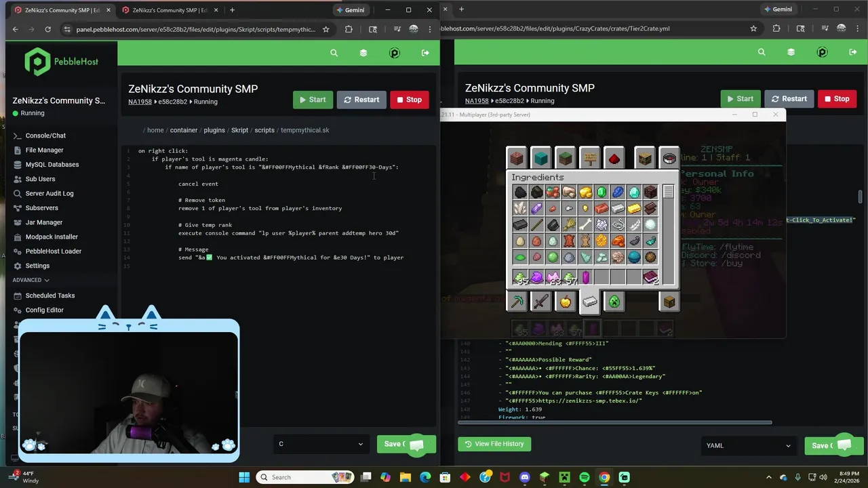The height and width of the screenshot is (488, 868).
Task: Open the sword Combat tab in Minecraft inventory
Action: pyautogui.click(x=540, y=302)
